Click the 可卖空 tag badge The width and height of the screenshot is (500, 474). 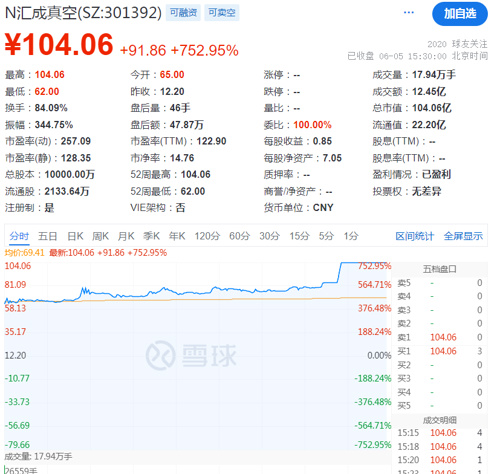(x=222, y=13)
